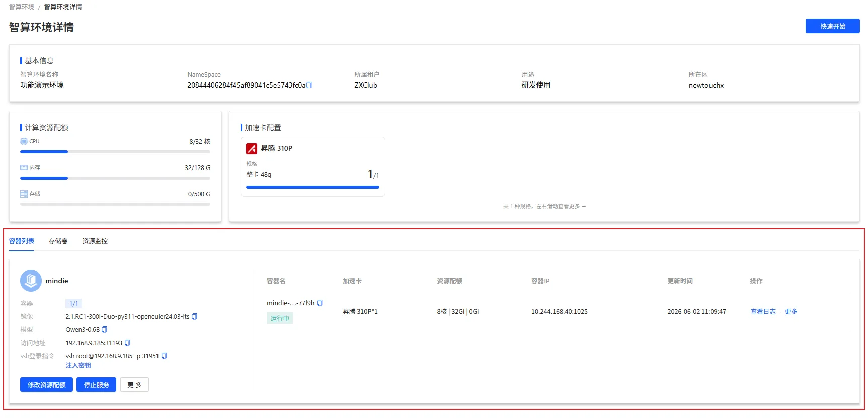Open 更多 actions in the container row
The image size is (868, 419).
pyautogui.click(x=791, y=311)
